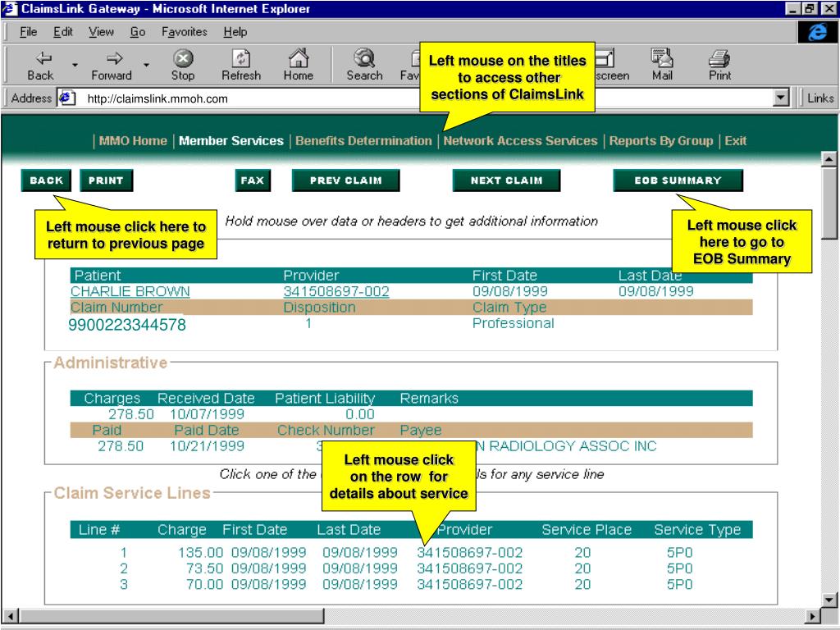
Task: Reload the page with the Refresh icon
Action: tap(241, 58)
